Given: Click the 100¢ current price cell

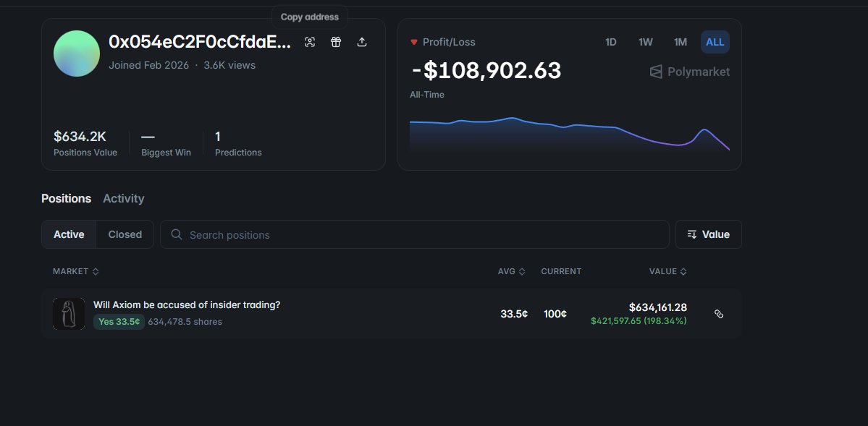Looking at the screenshot, I should pos(555,314).
